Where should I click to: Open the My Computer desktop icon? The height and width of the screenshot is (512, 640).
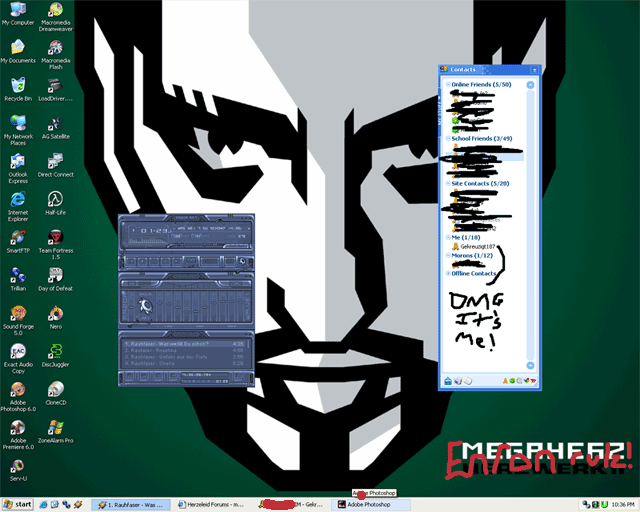18,13
